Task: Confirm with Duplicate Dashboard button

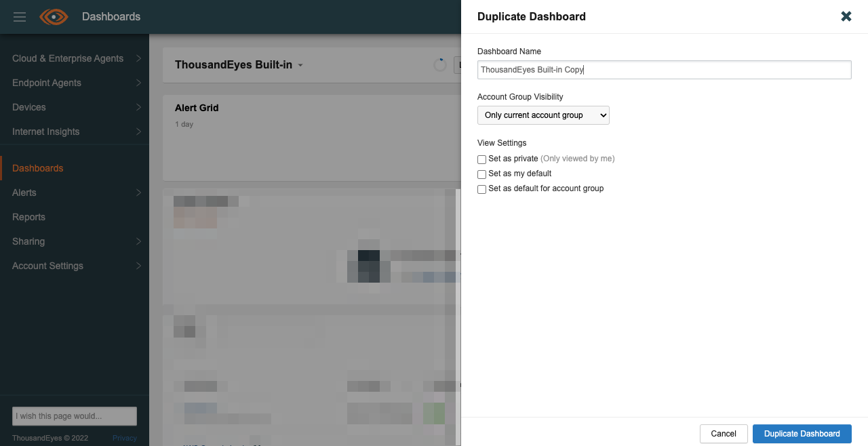Action: [x=802, y=434]
